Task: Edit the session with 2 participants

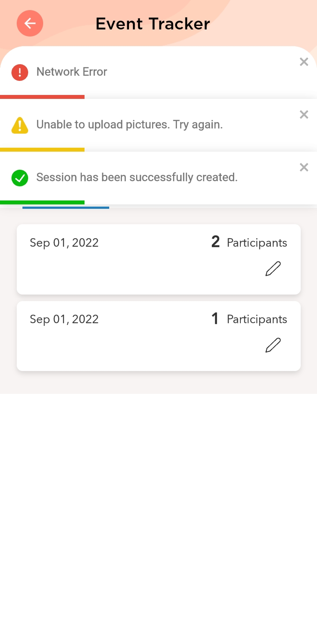Action: click(273, 269)
